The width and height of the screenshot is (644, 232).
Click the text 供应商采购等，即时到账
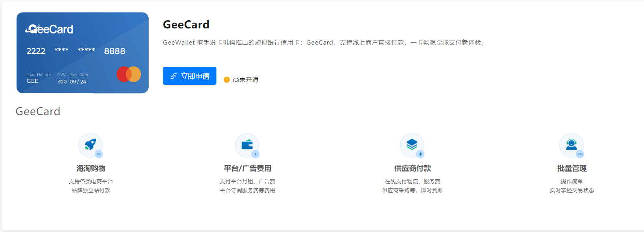(413, 190)
